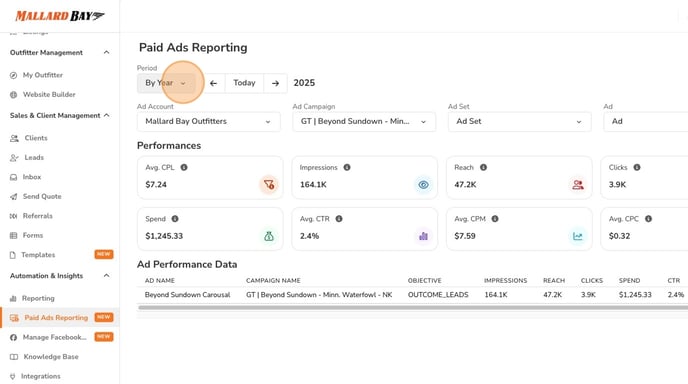Click the Avg. CTR bar chart icon
Image resolution: width=688 pixels, height=384 pixels.
(423, 236)
